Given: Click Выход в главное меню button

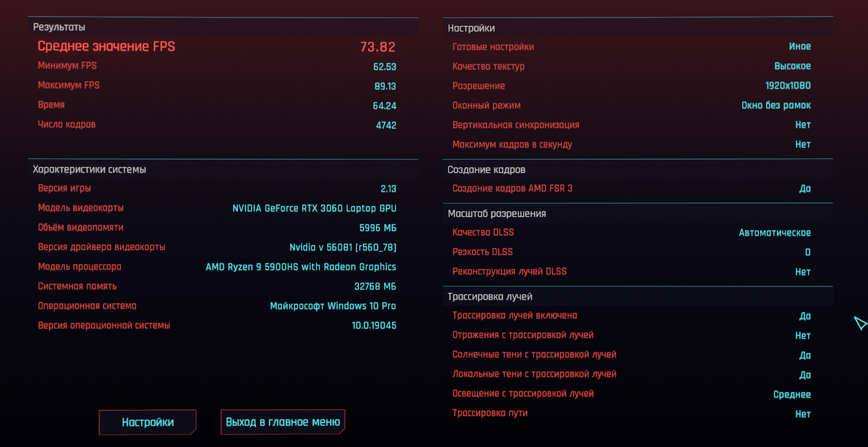Looking at the screenshot, I should tap(283, 422).
